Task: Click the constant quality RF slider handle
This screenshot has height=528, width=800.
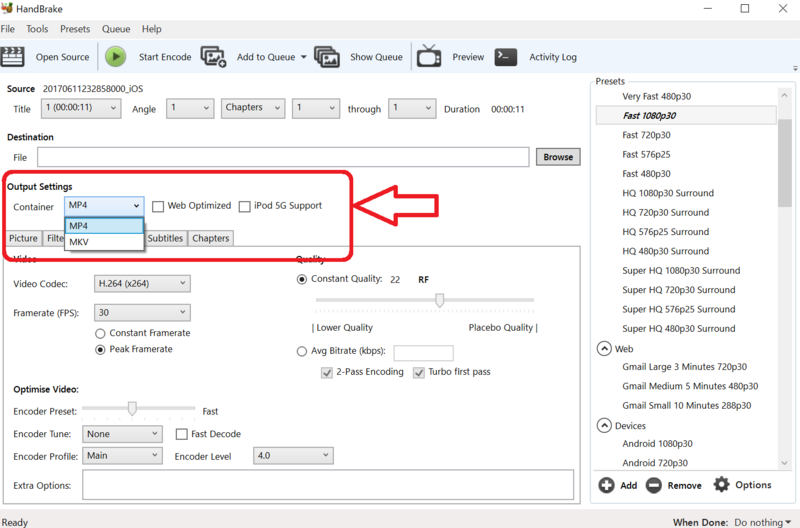Action: (x=439, y=300)
